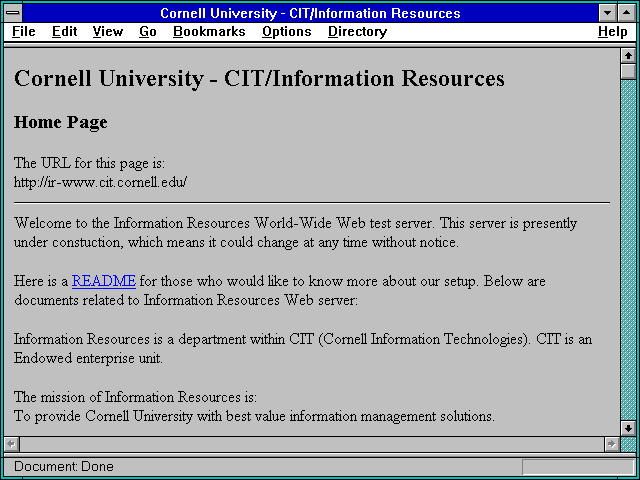Image resolution: width=640 pixels, height=480 pixels.
Task: Click the line starting 'Welcome to the Information Resources'
Action: pyautogui.click(x=296, y=224)
